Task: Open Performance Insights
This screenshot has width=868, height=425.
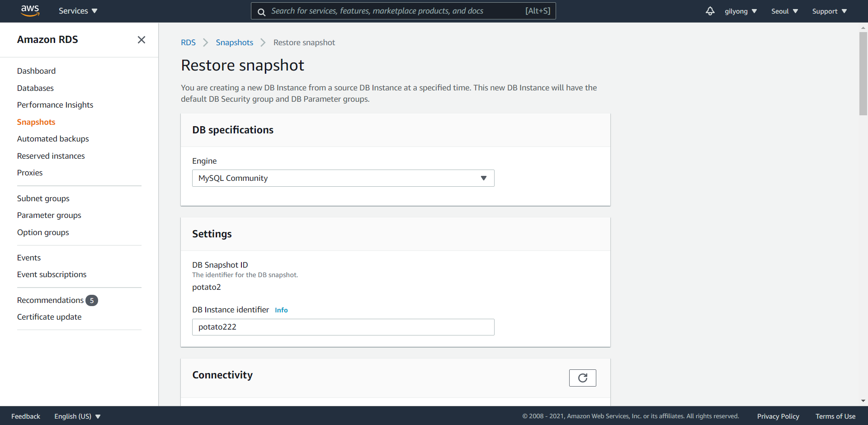Action: 55,105
